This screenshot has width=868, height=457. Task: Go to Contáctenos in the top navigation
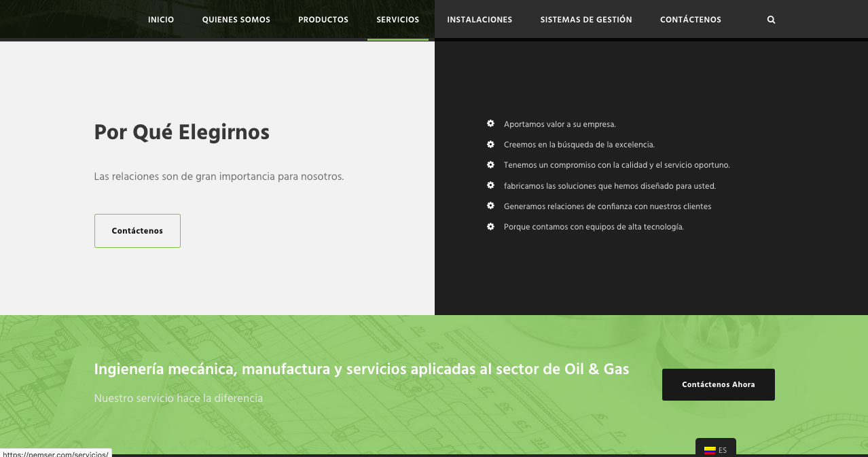tap(690, 20)
